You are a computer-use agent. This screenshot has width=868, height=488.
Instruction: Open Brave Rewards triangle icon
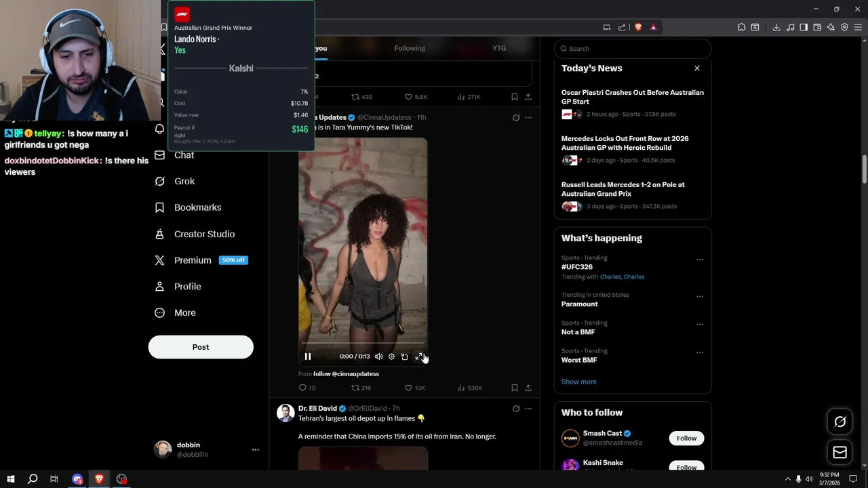[x=653, y=27]
